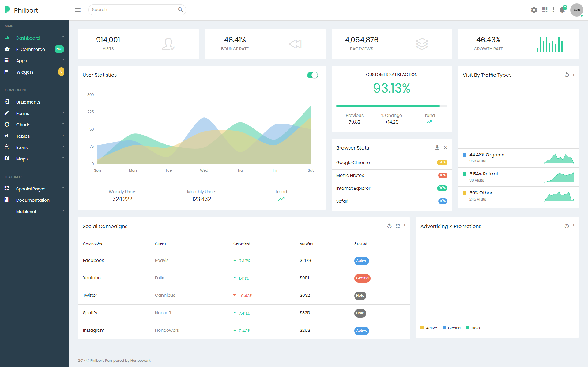Viewport: 588px width, 367px height.
Task: Expand the Multilevel sidebar menu
Action: click(34, 211)
